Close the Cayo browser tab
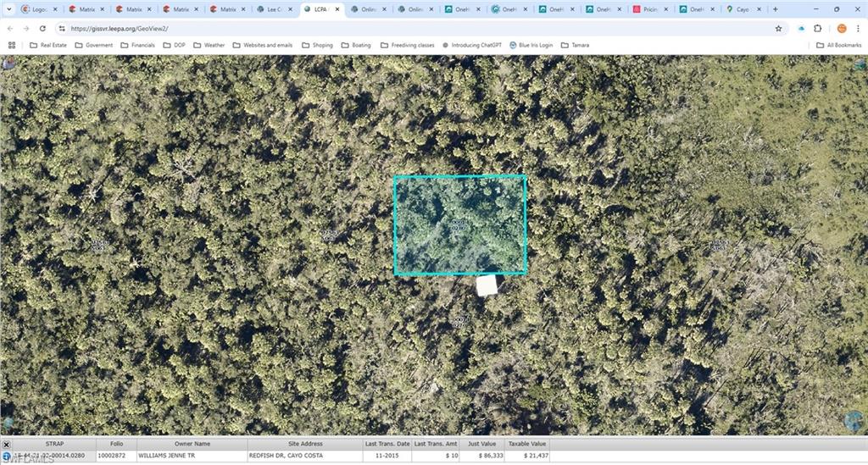Image resolution: width=868 pixels, height=465 pixels. tap(759, 9)
